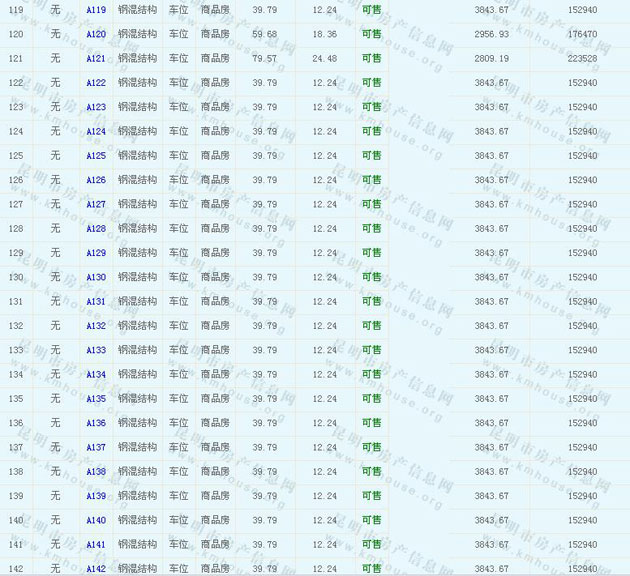Screen dimensions: 630x576
Task: Click the A120 parking space link
Action: [x=96, y=34]
